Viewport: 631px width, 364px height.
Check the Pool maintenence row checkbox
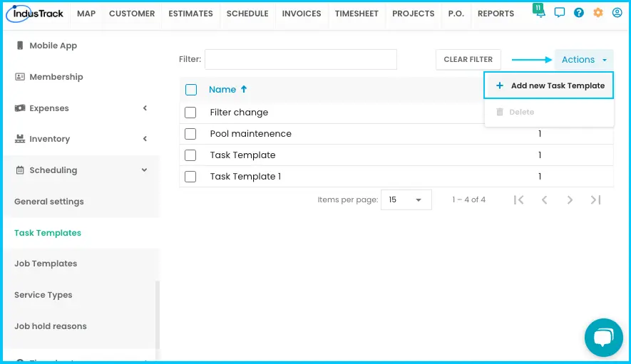tap(190, 133)
